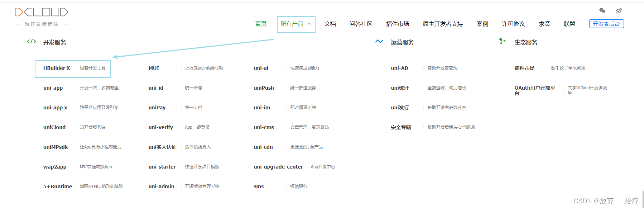
Task: Open 原生开发者支持 menu item
Action: (x=443, y=24)
